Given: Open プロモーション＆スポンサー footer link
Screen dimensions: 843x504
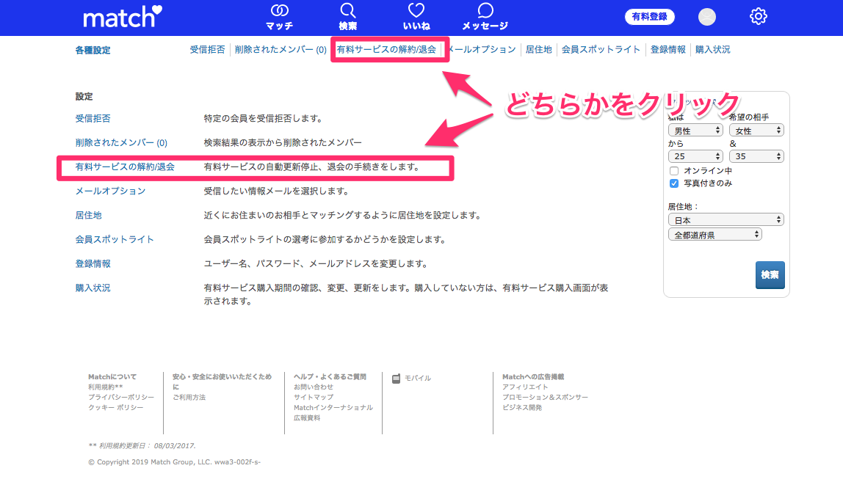Looking at the screenshot, I should [545, 397].
